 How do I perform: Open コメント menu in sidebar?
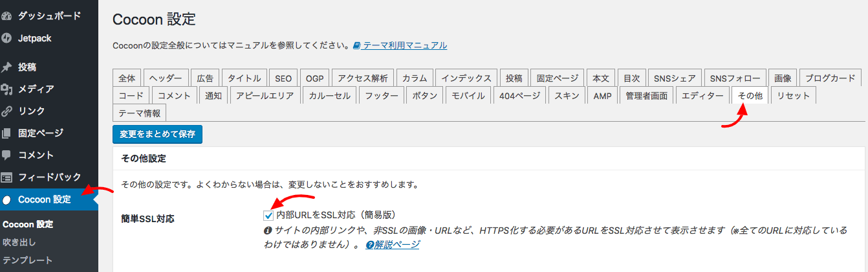49,155
